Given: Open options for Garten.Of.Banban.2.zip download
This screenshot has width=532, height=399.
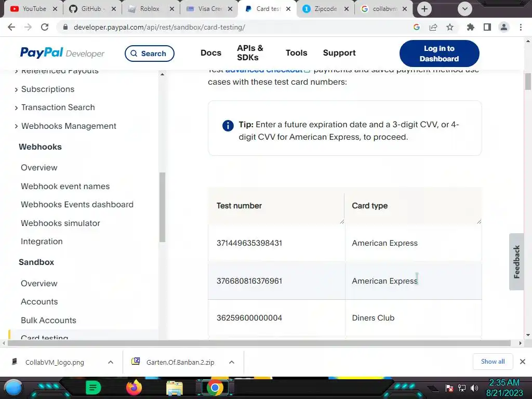Looking at the screenshot, I should click(x=232, y=362).
